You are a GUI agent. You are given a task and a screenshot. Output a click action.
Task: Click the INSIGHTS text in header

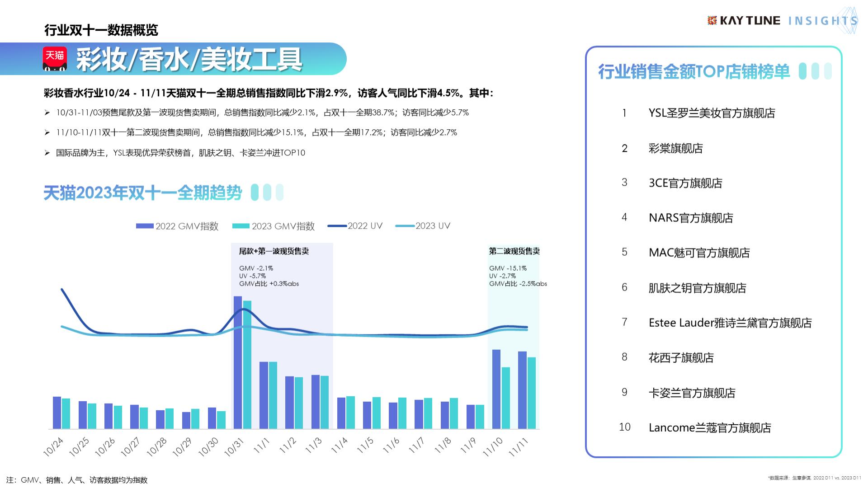pos(823,20)
